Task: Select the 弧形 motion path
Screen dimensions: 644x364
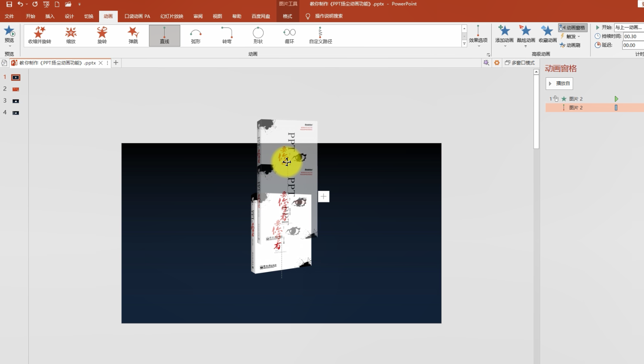Action: coord(196,35)
